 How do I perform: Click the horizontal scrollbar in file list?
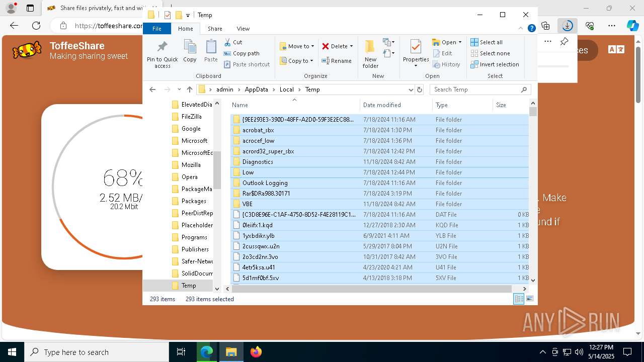pos(372,289)
